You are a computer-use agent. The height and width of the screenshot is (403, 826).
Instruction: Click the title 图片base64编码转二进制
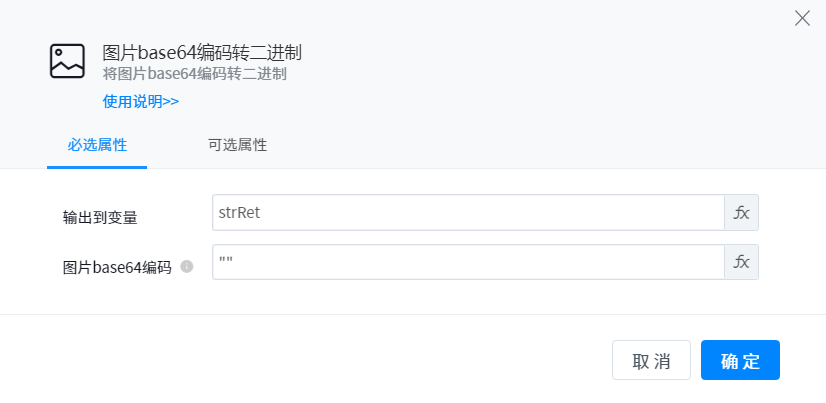(x=202, y=52)
